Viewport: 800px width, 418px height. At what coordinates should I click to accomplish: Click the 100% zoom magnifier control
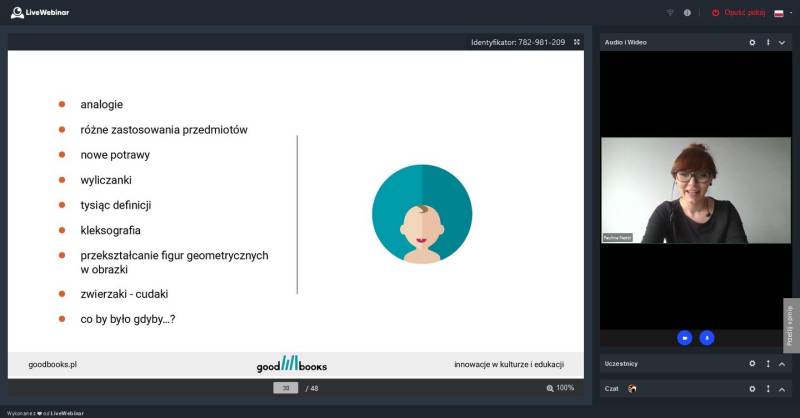pyautogui.click(x=560, y=388)
